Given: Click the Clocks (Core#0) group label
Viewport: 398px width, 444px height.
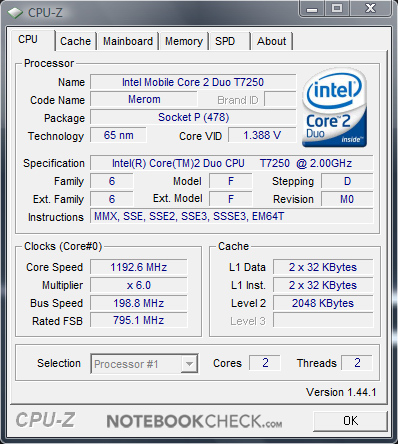Looking at the screenshot, I should coord(63,246).
